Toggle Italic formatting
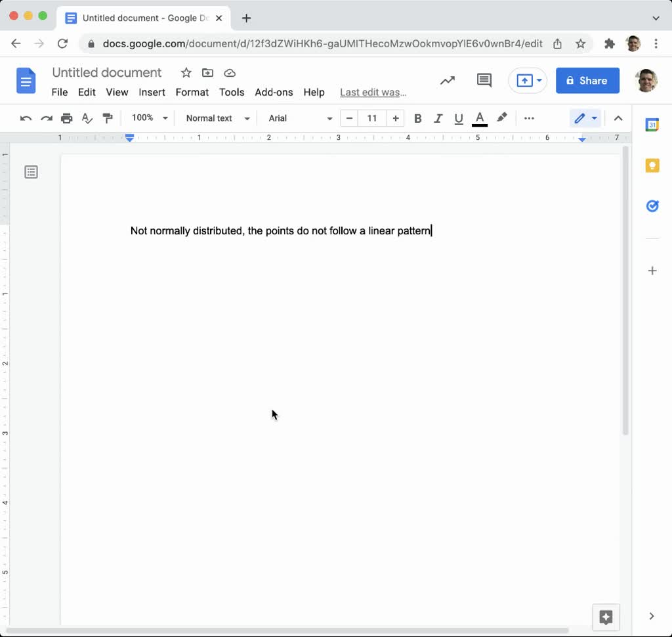This screenshot has width=672, height=637. pos(438,118)
